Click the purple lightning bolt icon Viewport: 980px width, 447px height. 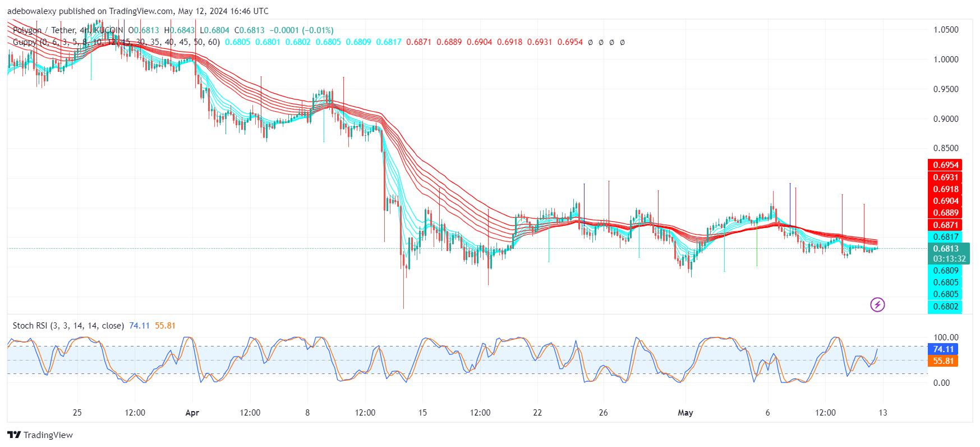(877, 304)
